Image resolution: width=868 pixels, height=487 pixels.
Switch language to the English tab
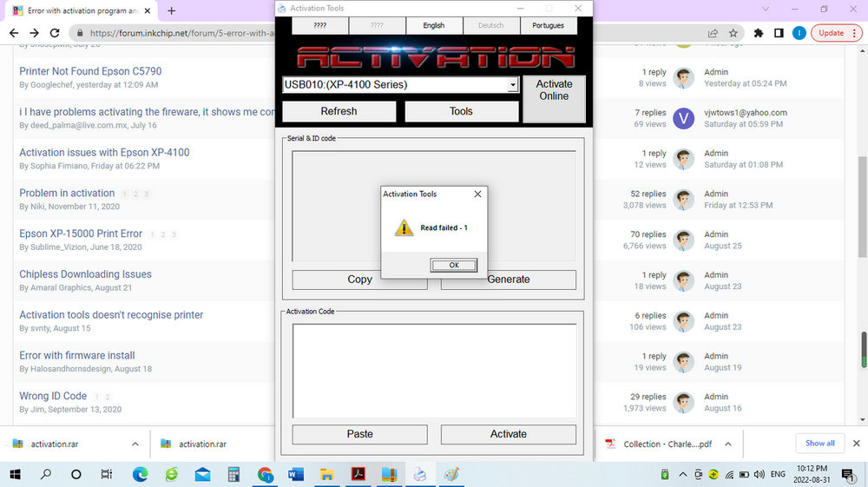pos(433,26)
